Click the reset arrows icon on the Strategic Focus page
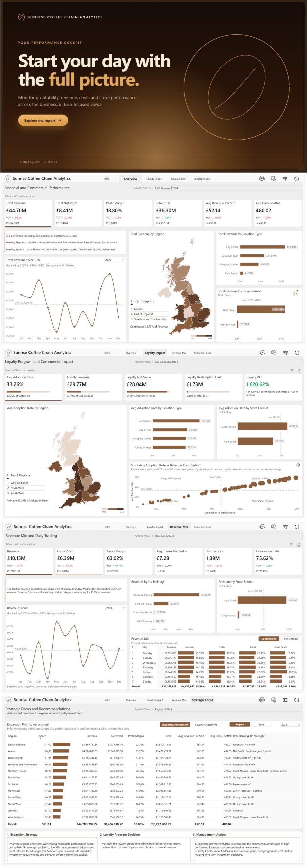Screen dimensions: 307x868 click(296, 700)
